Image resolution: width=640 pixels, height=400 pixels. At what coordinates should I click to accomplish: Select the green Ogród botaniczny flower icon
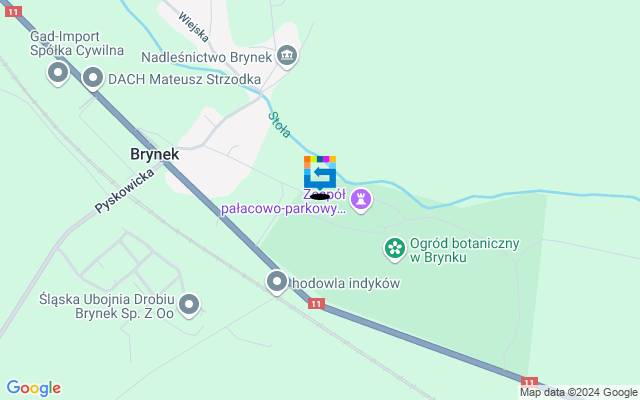[395, 249]
